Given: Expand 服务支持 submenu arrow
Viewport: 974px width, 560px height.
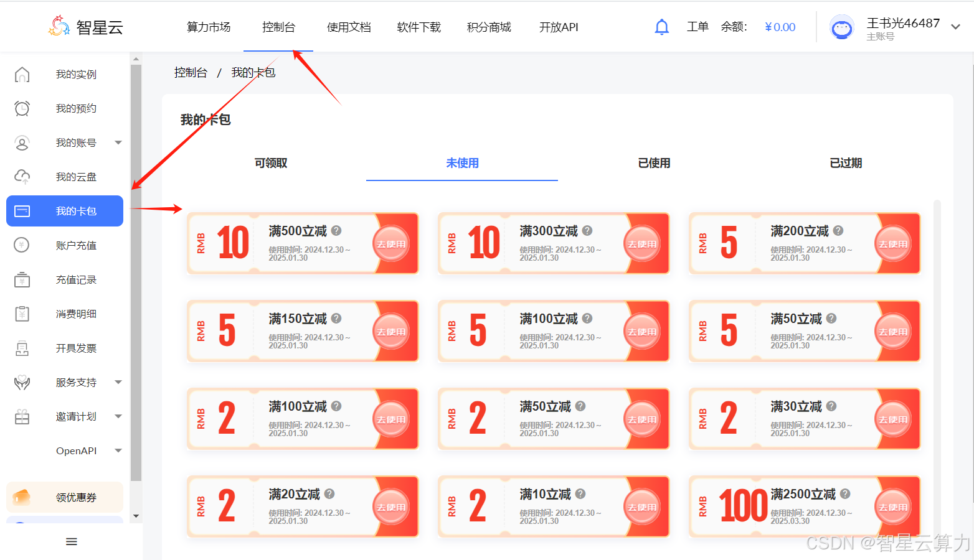Looking at the screenshot, I should click(x=118, y=382).
